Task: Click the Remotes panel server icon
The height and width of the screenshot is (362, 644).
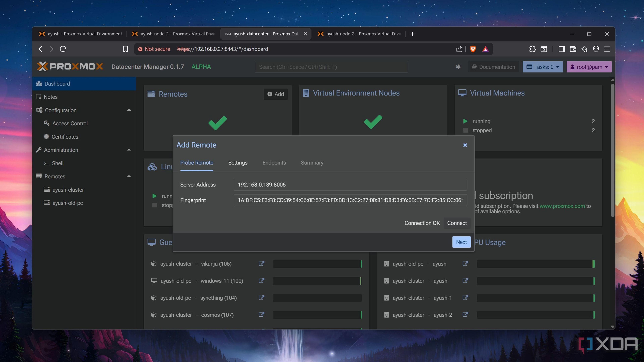Action: (151, 94)
